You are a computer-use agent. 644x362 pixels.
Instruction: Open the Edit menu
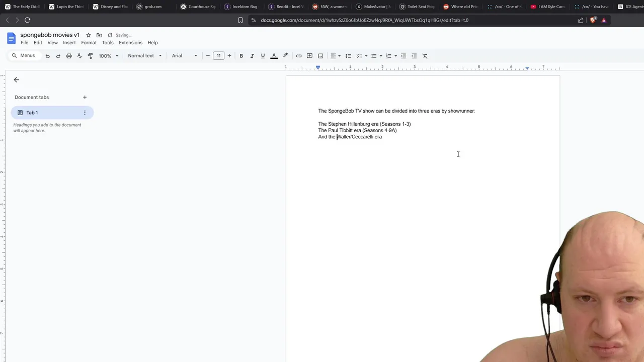pos(38,43)
